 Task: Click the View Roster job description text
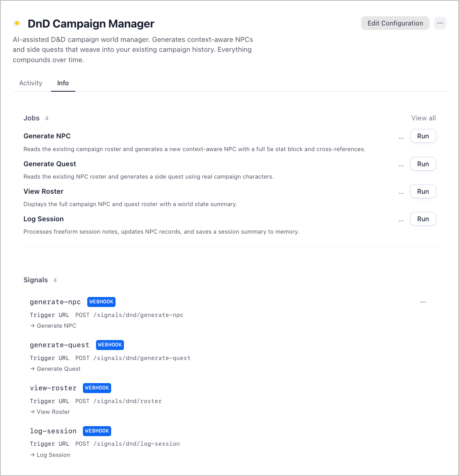[x=130, y=204]
